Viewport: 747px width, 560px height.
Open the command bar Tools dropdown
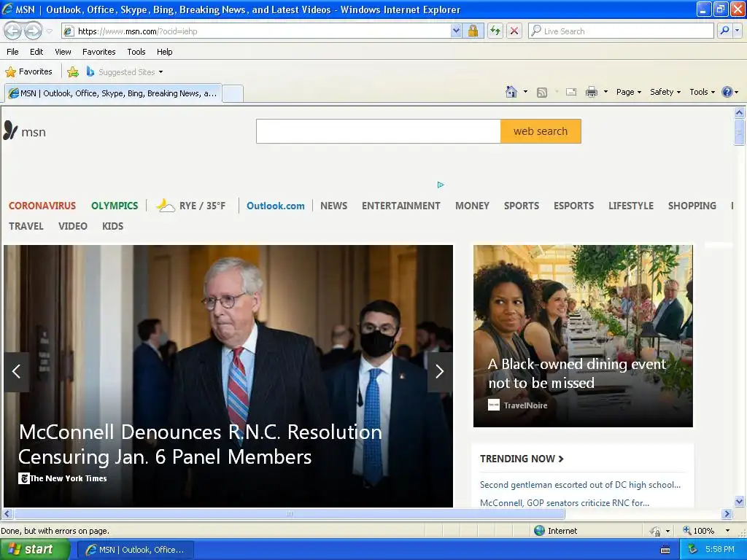703,92
